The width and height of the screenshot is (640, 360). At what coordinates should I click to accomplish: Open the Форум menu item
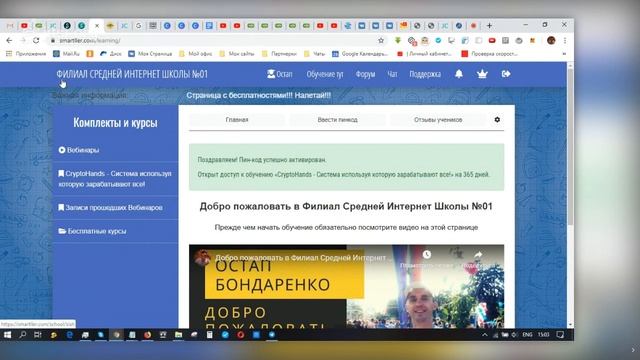365,74
